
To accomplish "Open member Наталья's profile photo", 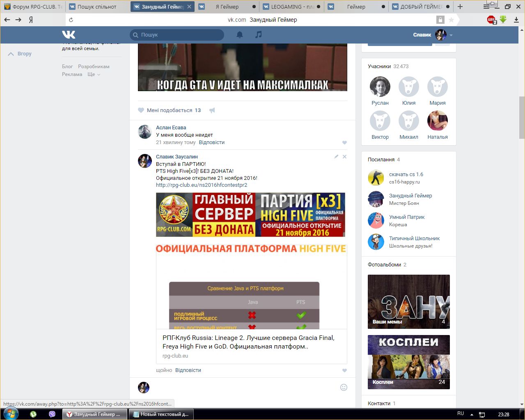I will (438, 121).
